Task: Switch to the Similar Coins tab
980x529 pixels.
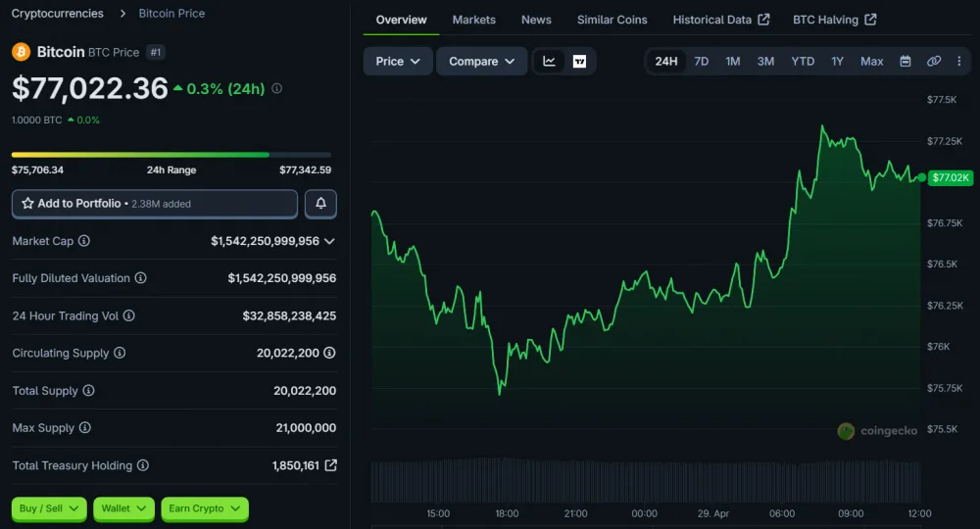Action: click(x=612, y=20)
